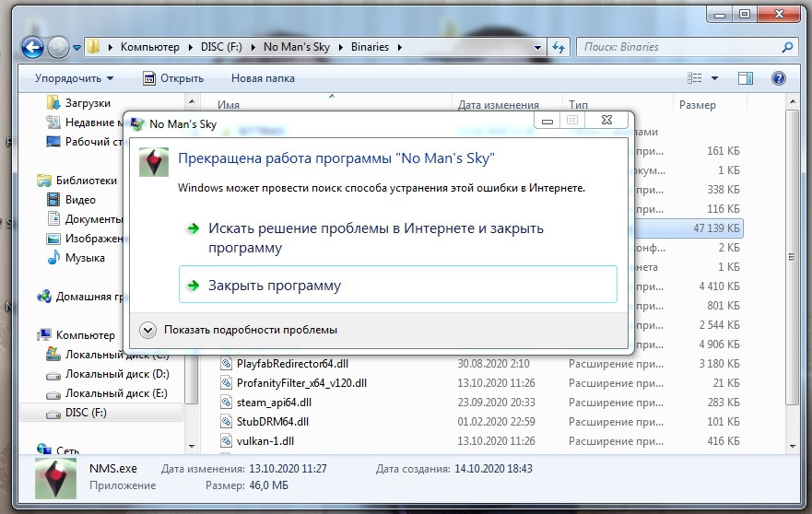The width and height of the screenshot is (812, 514).
Task: Click Закрыть программу in crash dialog
Action: (398, 285)
